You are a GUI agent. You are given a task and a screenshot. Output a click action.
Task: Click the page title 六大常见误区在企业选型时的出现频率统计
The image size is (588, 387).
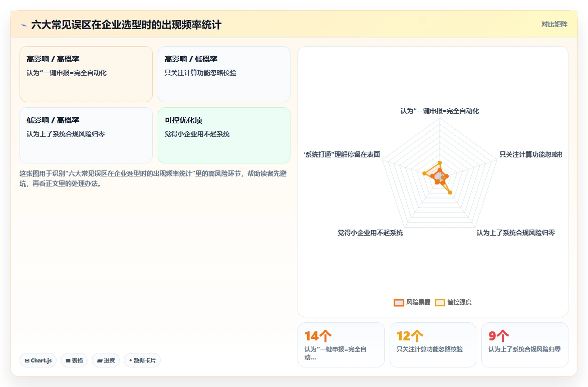coord(126,25)
